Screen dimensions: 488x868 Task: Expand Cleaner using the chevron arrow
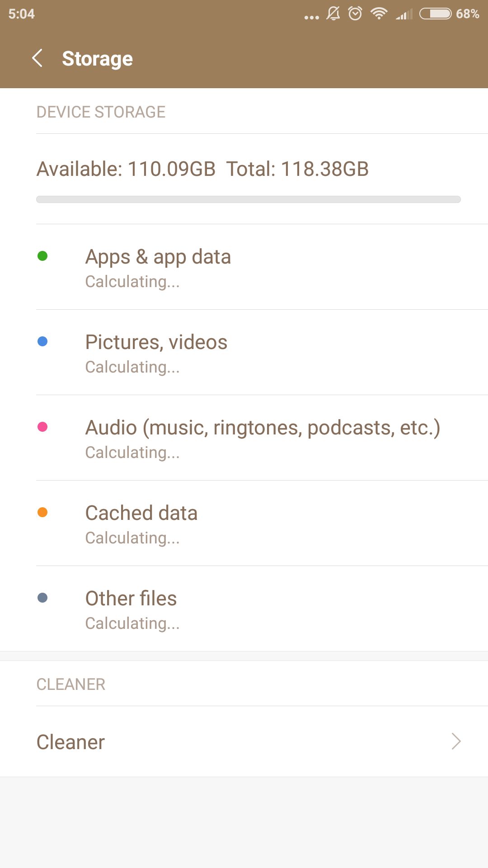coord(456,741)
